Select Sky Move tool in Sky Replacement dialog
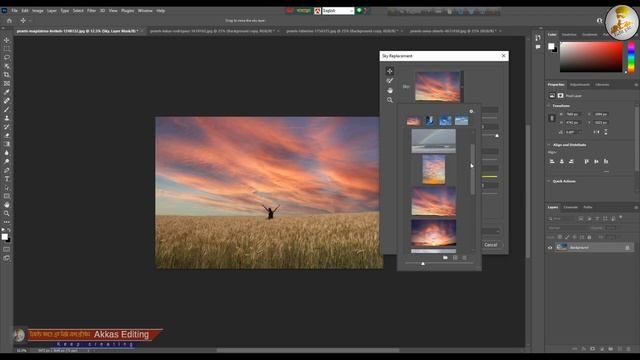The image size is (640, 360). pyautogui.click(x=390, y=71)
